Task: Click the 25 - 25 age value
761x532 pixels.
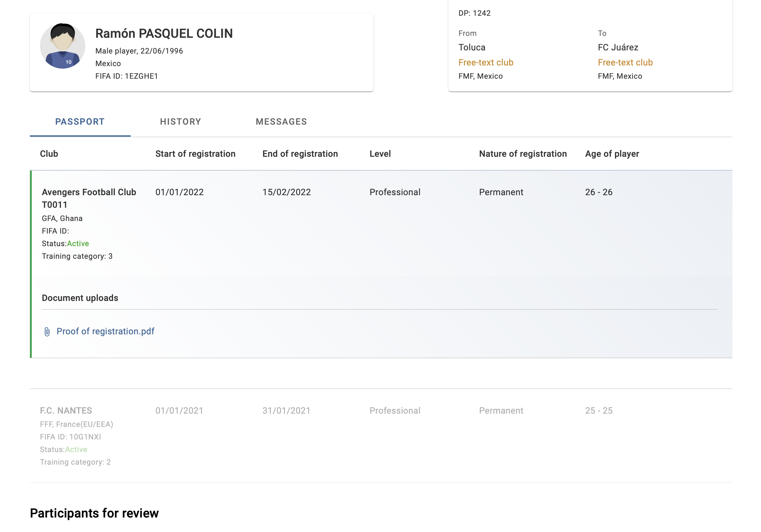Action: 599,411
